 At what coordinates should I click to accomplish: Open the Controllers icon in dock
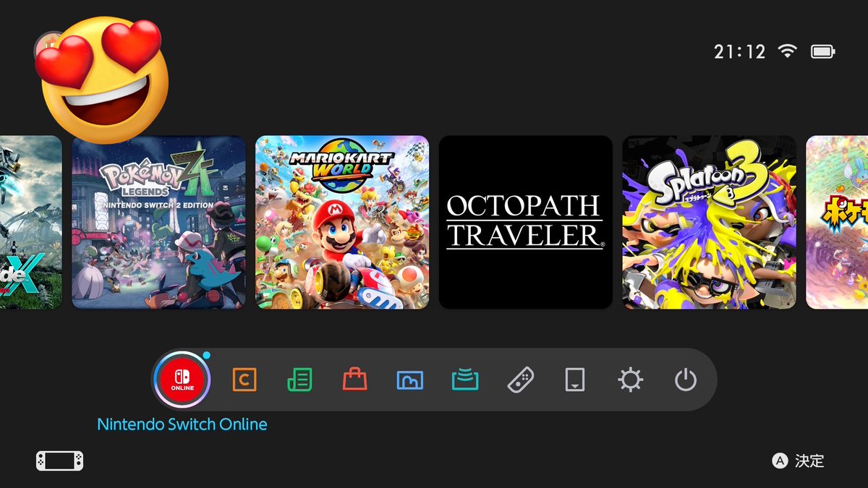[x=521, y=380]
